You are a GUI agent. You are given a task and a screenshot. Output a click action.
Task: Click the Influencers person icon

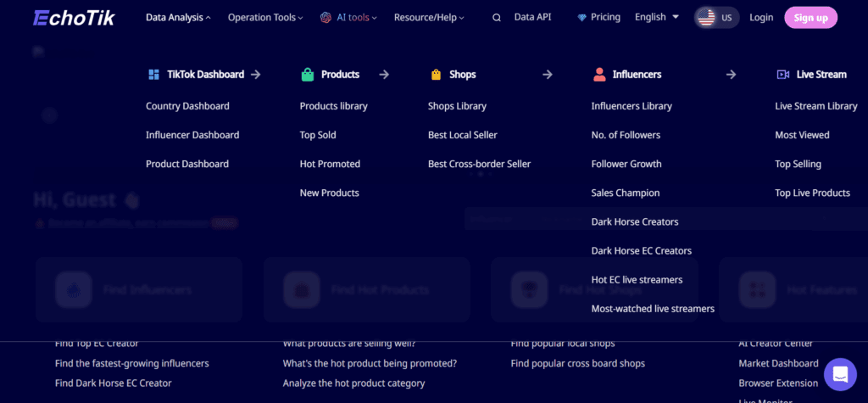click(x=599, y=75)
